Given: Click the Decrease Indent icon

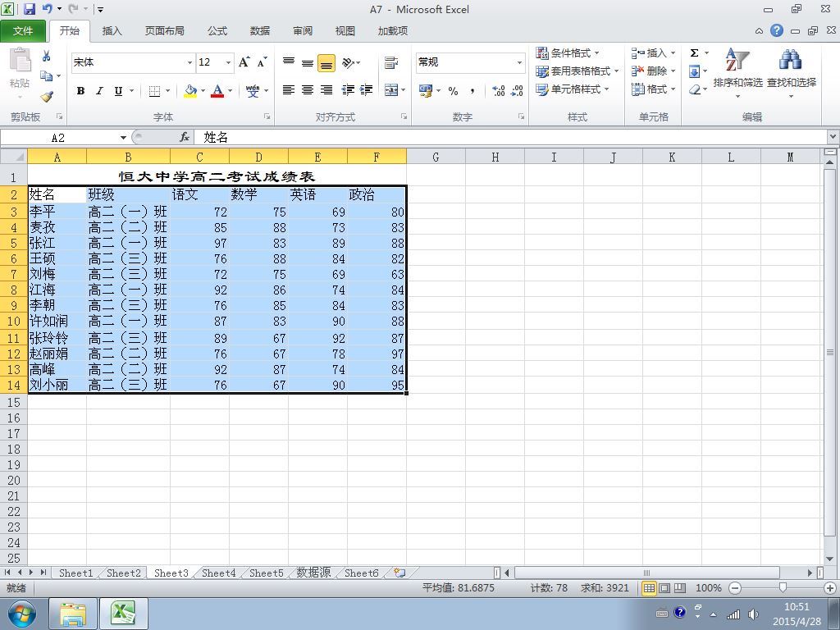Looking at the screenshot, I should [348, 90].
